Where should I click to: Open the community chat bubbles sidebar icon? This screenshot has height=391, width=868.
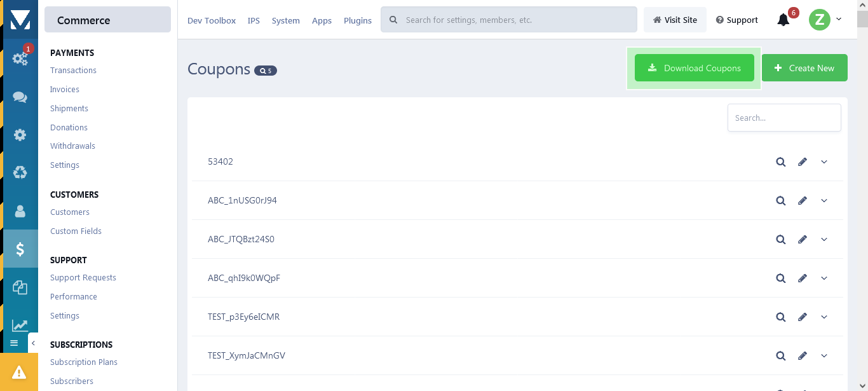point(20,97)
